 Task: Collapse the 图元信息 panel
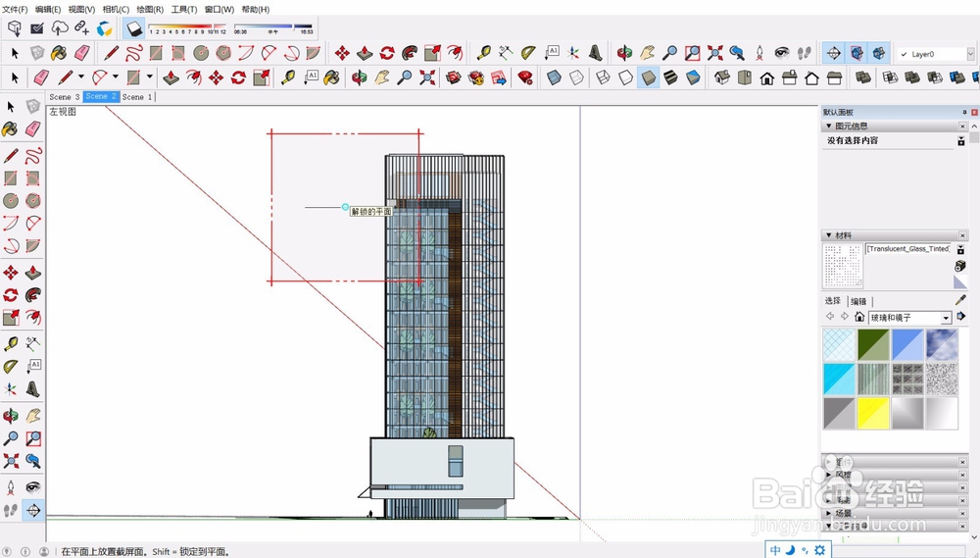(x=829, y=127)
